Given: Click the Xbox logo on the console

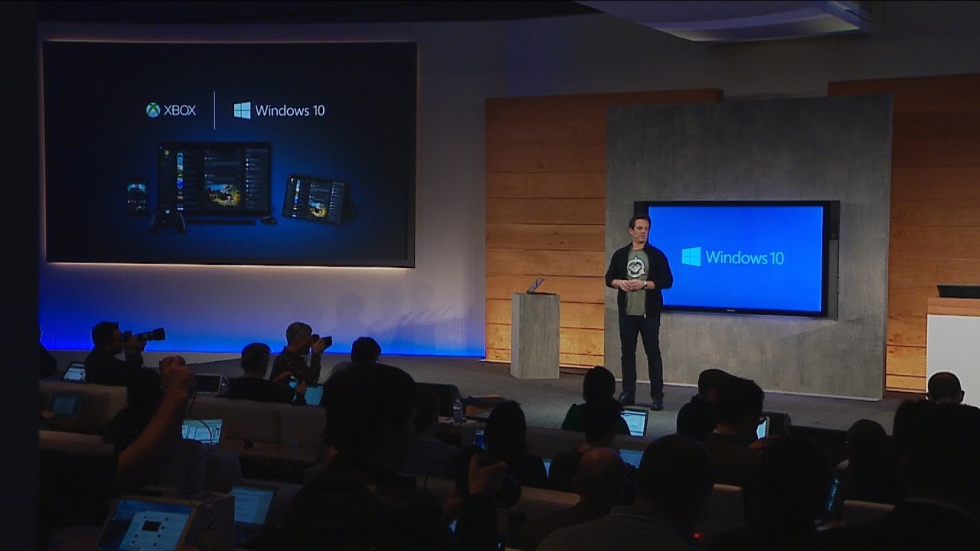Looking at the screenshot, I should [x=166, y=211].
